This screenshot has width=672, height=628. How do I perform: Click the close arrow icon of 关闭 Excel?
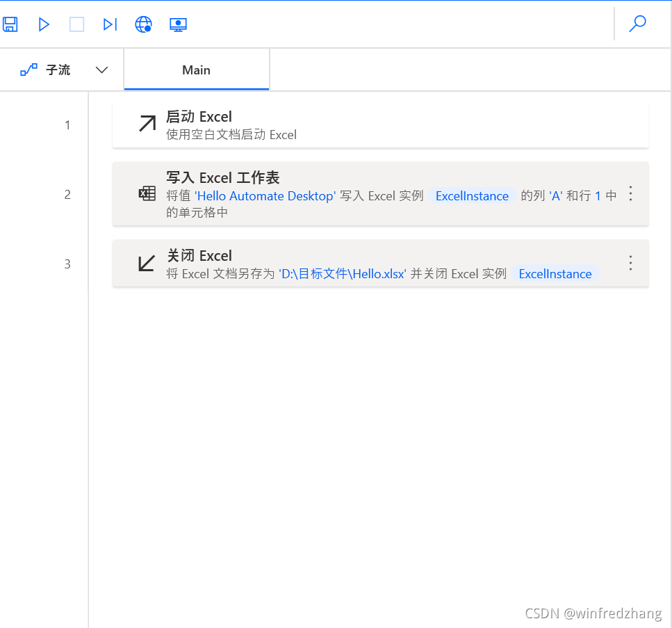[x=147, y=263]
